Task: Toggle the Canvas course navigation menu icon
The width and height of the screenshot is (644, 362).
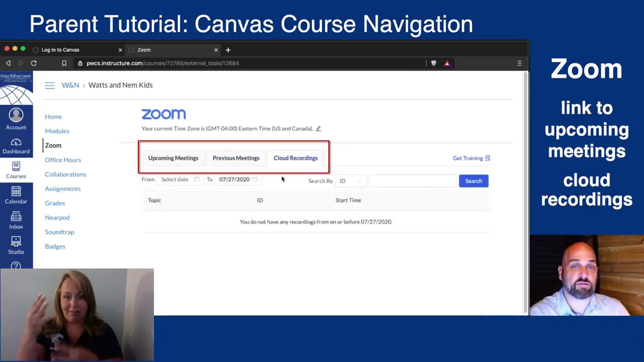Action: pyautogui.click(x=49, y=85)
